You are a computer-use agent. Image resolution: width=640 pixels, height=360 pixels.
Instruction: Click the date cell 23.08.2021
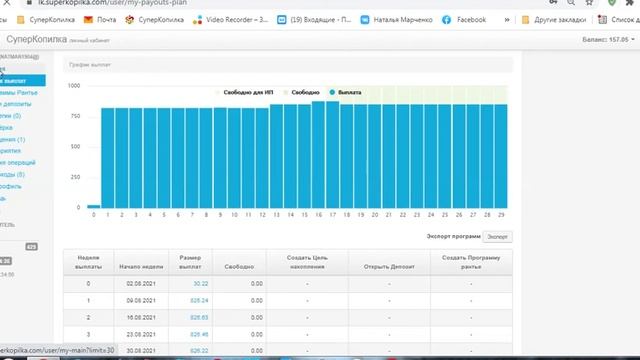[x=141, y=334]
